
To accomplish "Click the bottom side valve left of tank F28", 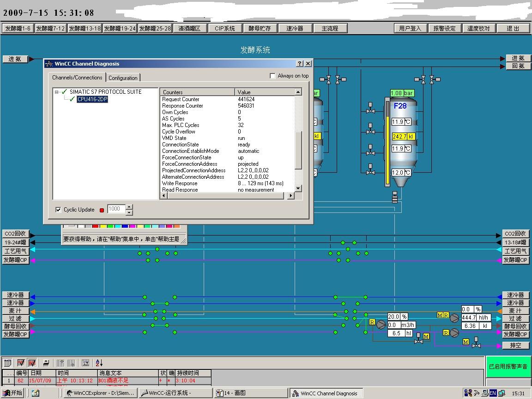I will click(370, 169).
